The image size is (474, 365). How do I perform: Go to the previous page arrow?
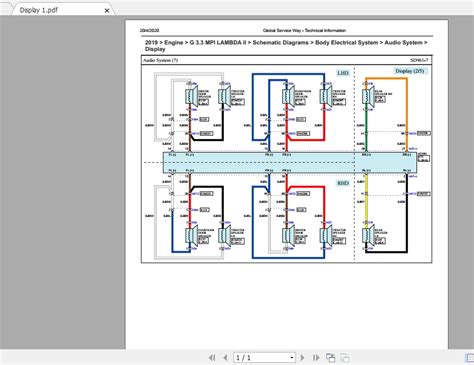point(225,358)
